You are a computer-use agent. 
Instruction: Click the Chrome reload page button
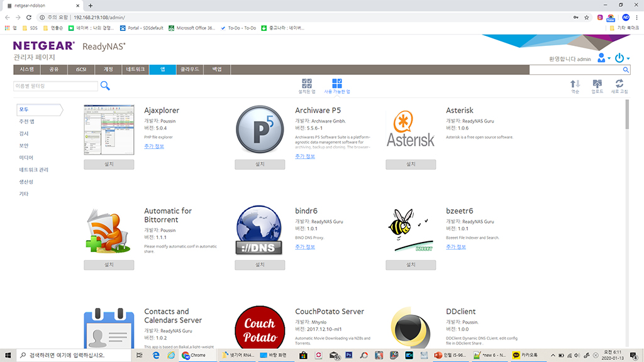click(29, 17)
